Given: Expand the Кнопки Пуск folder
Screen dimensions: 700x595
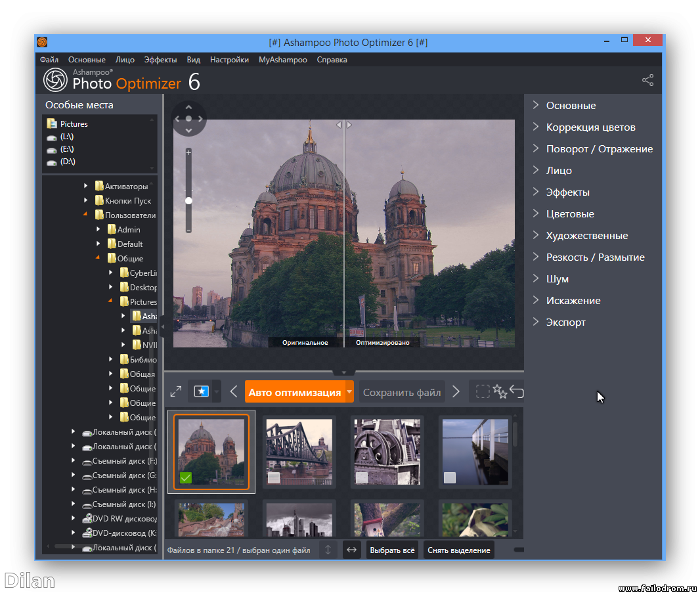Looking at the screenshot, I should click(x=86, y=200).
